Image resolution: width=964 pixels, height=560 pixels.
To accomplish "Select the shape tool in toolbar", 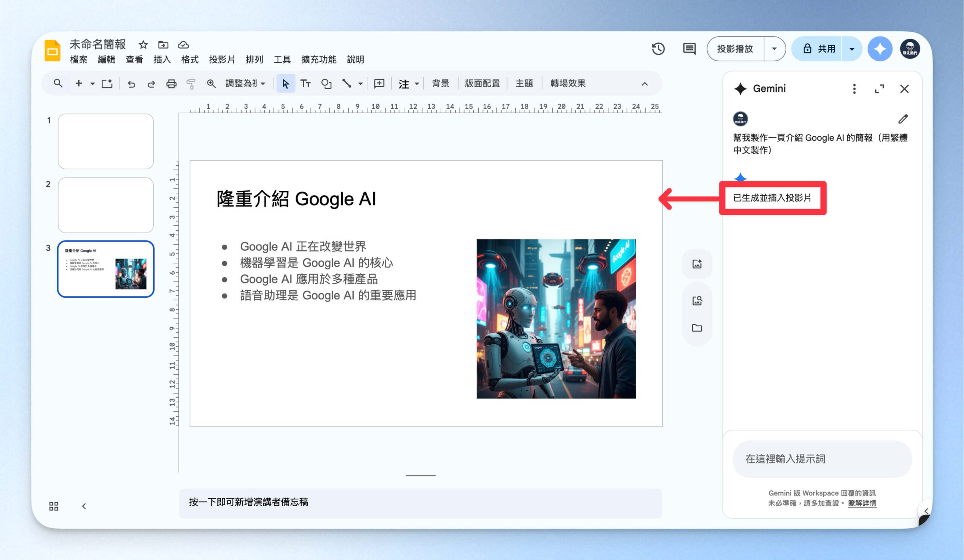I will coord(326,83).
